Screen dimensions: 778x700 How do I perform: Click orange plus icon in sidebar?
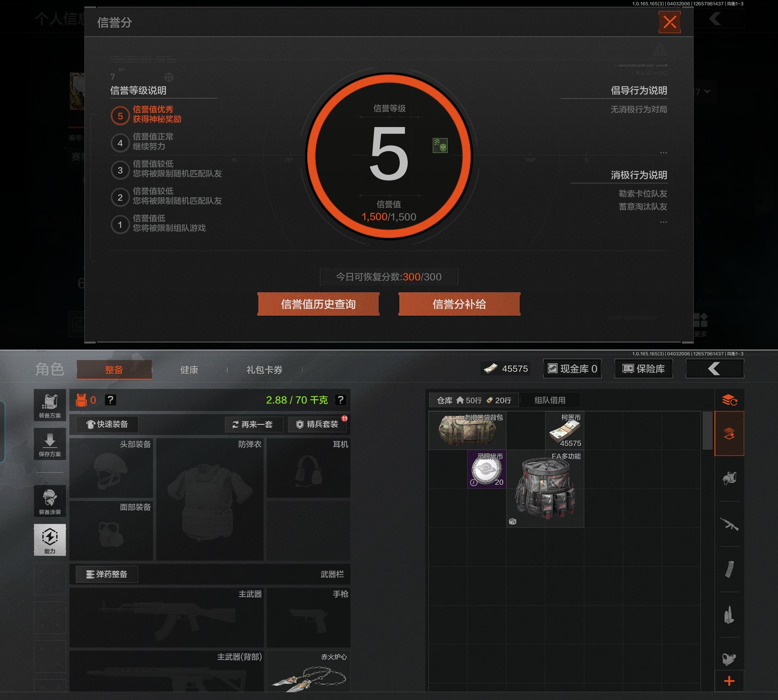click(729, 681)
